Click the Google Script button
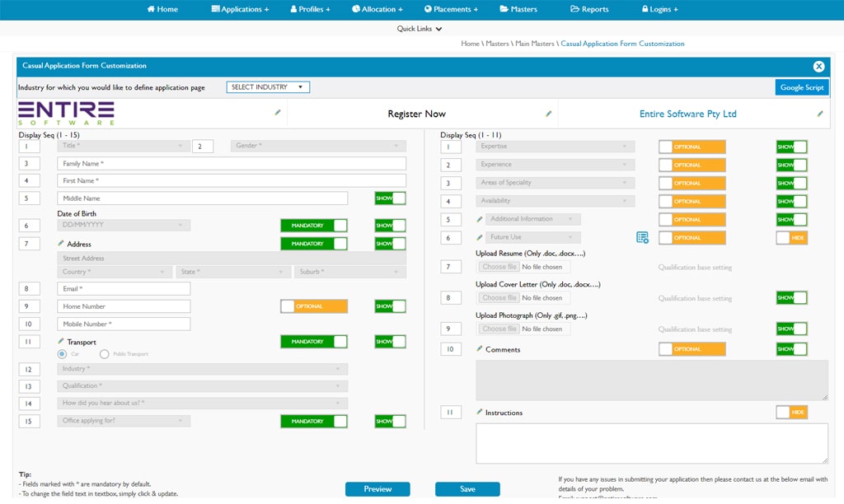This screenshot has width=844, height=504. (x=801, y=87)
